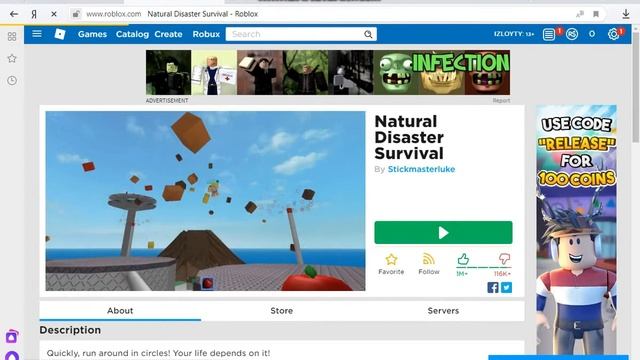The width and height of the screenshot is (640, 360).
Task: Switch to the Servers tab
Action: click(443, 311)
